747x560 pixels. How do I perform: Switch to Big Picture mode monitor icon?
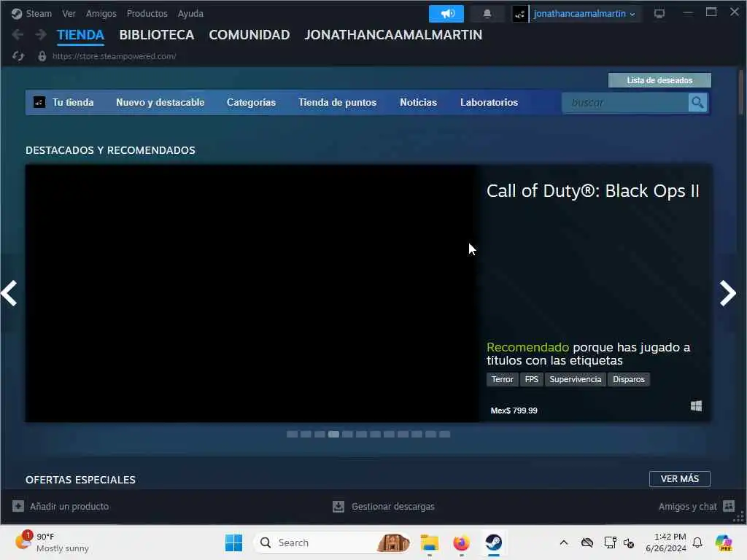tap(659, 13)
